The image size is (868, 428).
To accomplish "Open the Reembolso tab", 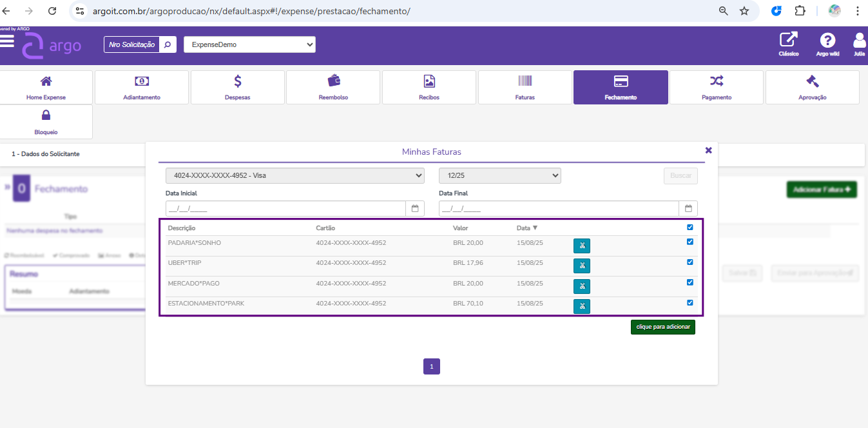I will point(333,87).
